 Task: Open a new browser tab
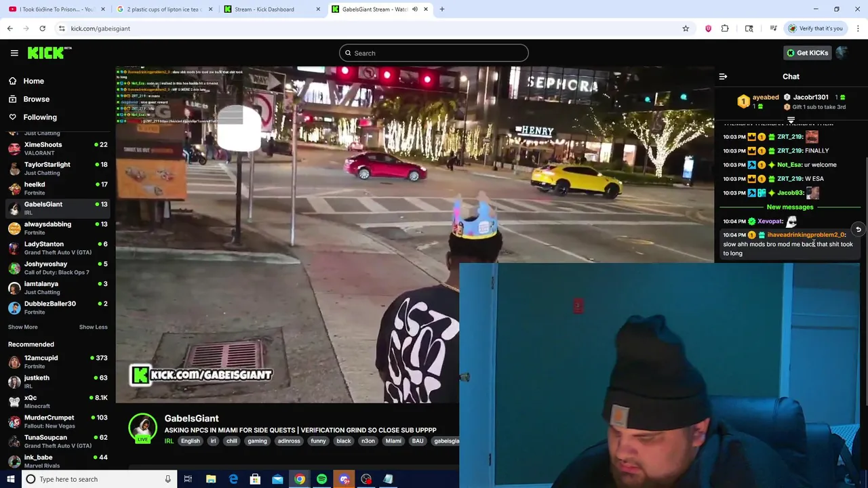441,9
